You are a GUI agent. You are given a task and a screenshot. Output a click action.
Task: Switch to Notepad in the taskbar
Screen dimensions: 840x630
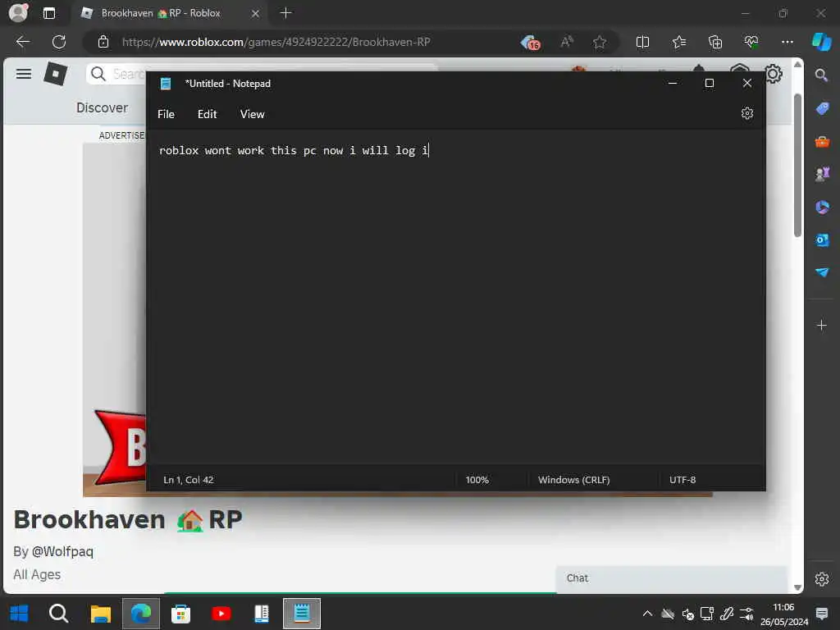coord(302,614)
